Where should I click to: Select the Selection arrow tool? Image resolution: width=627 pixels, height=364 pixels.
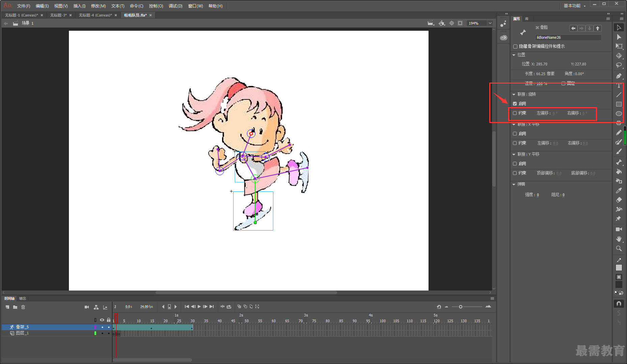click(619, 28)
